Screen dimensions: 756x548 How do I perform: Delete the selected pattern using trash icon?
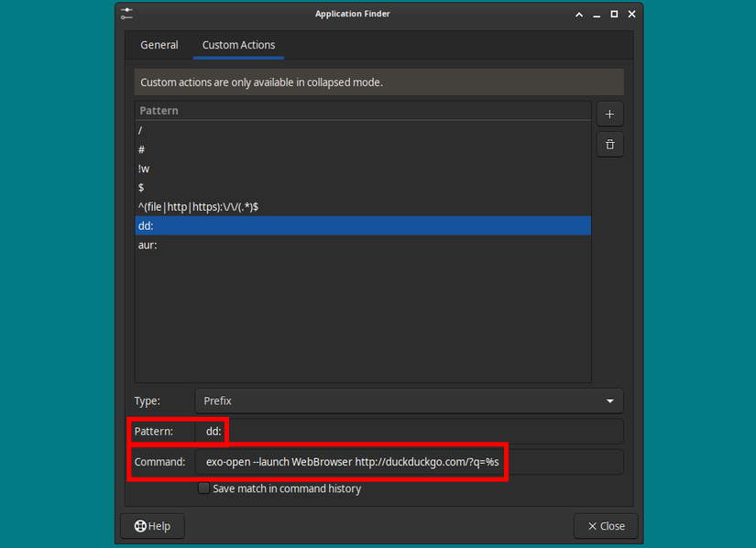click(x=609, y=144)
